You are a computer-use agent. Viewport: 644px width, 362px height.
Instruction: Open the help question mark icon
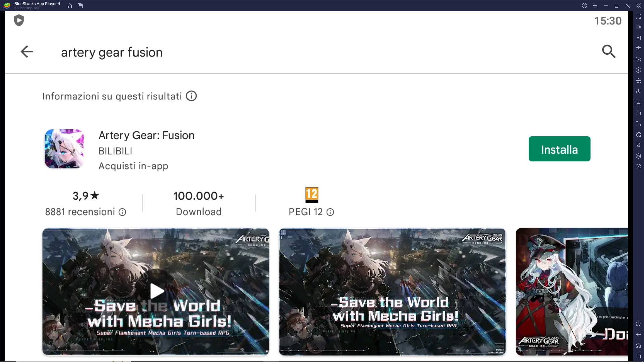(584, 6)
